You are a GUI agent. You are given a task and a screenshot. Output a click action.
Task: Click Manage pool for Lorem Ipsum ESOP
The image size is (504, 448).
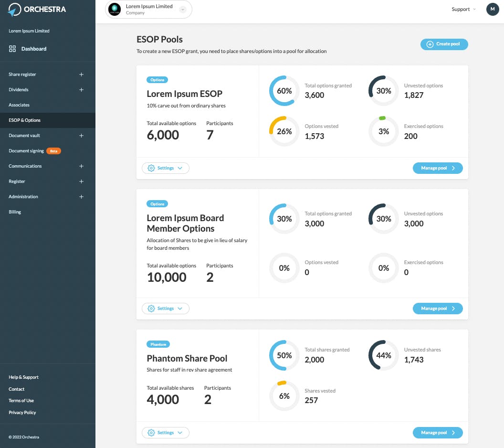coord(438,168)
